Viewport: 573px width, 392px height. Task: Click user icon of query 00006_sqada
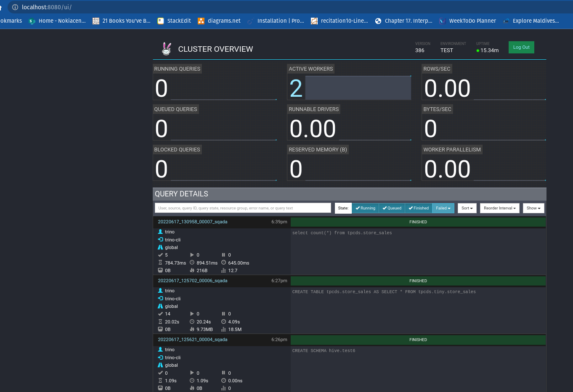(x=160, y=291)
